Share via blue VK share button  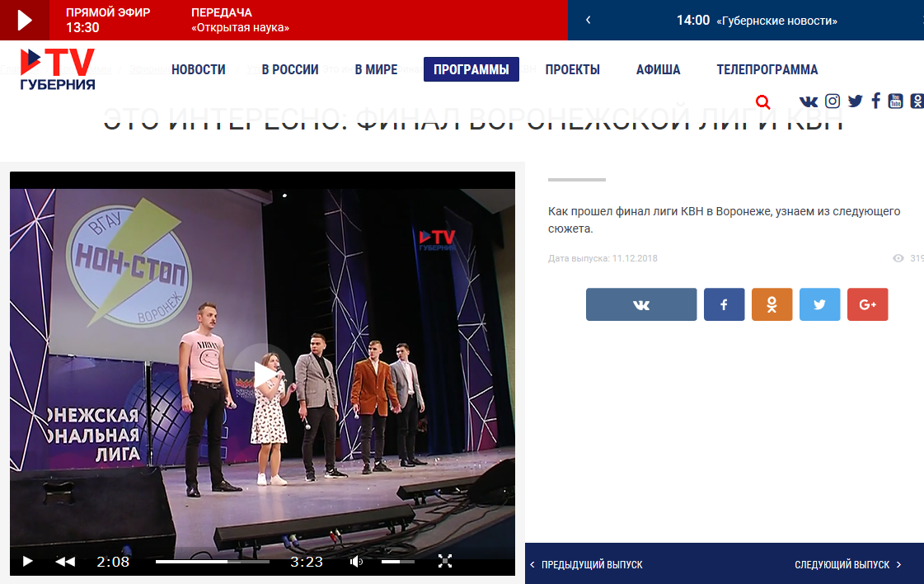click(641, 304)
